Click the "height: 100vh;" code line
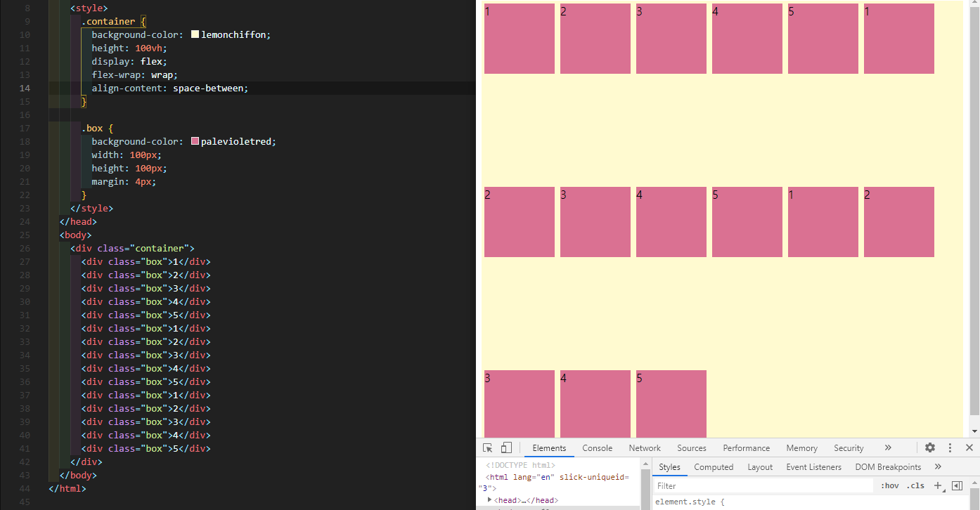 [129, 48]
